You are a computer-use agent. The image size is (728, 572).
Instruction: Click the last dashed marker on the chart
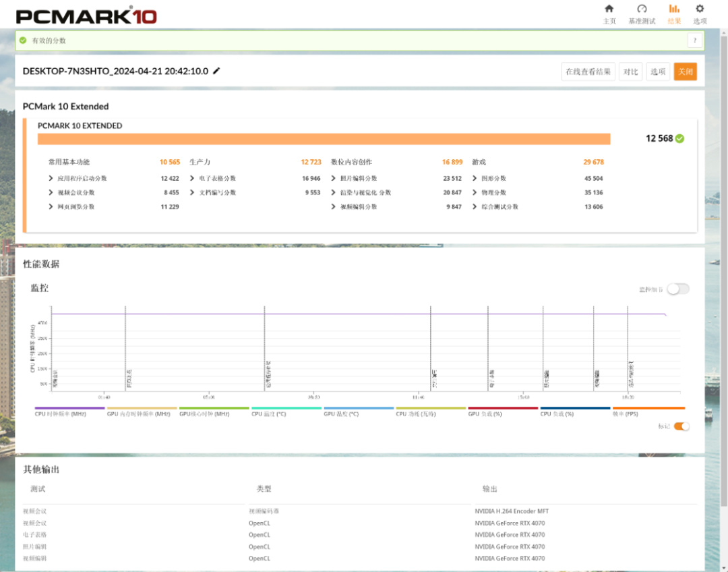(x=628, y=349)
